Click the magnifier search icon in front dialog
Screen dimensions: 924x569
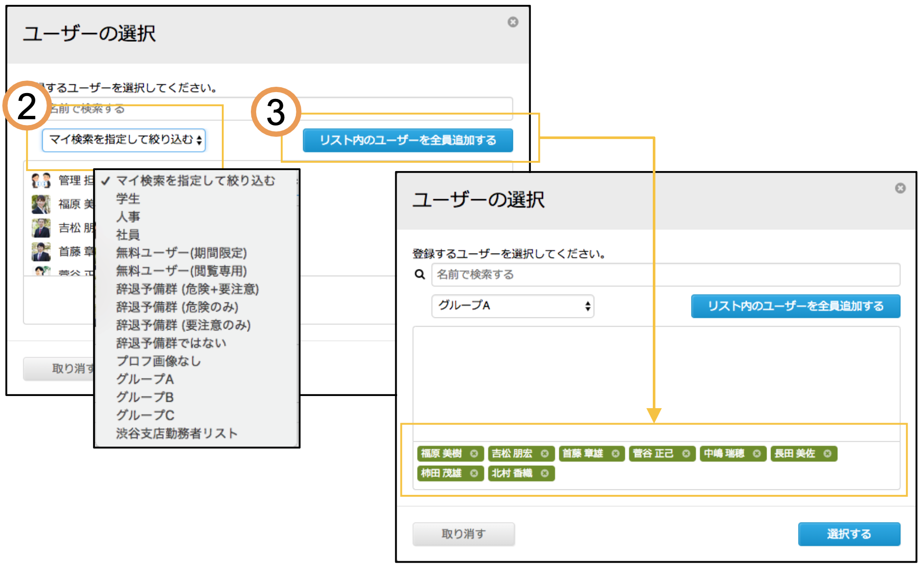[x=420, y=274]
